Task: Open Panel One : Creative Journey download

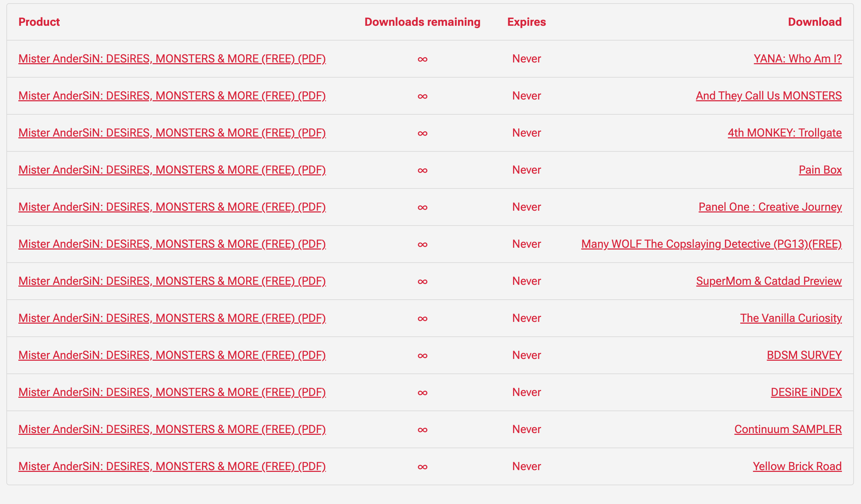Action: pyautogui.click(x=770, y=207)
